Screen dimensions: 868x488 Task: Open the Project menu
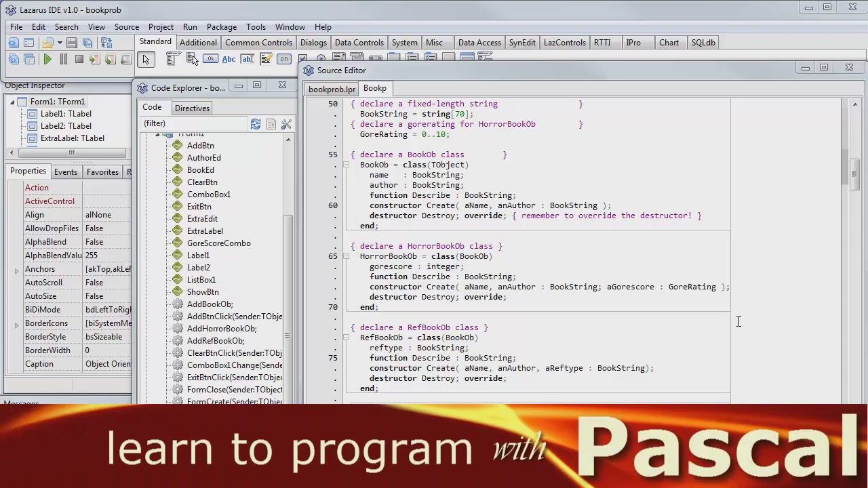point(161,27)
